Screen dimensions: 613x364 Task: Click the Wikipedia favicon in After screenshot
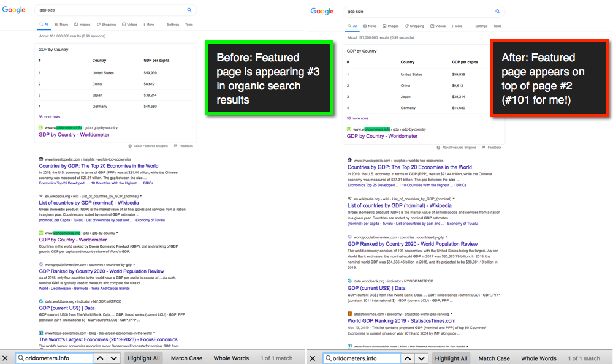[x=349, y=199]
